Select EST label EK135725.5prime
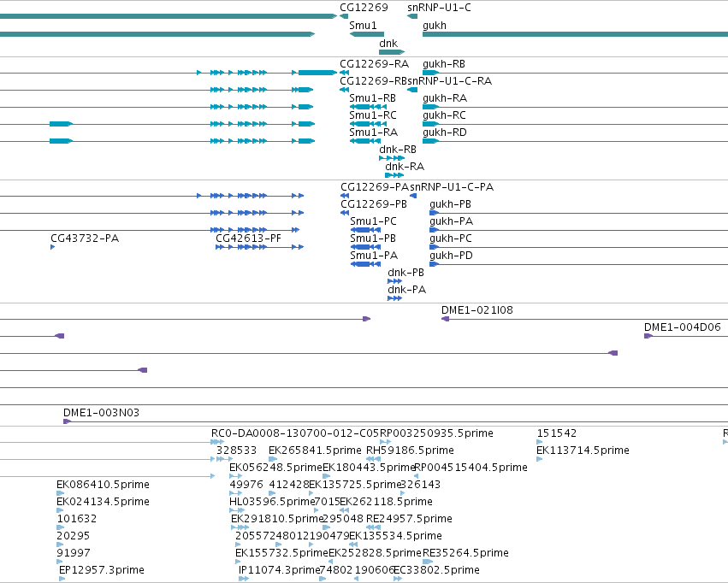 click(x=355, y=485)
